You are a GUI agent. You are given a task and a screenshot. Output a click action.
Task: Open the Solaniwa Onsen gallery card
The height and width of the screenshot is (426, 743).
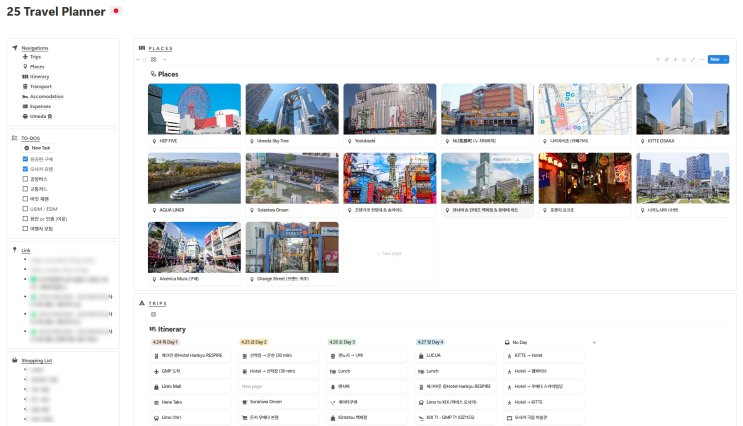click(292, 184)
